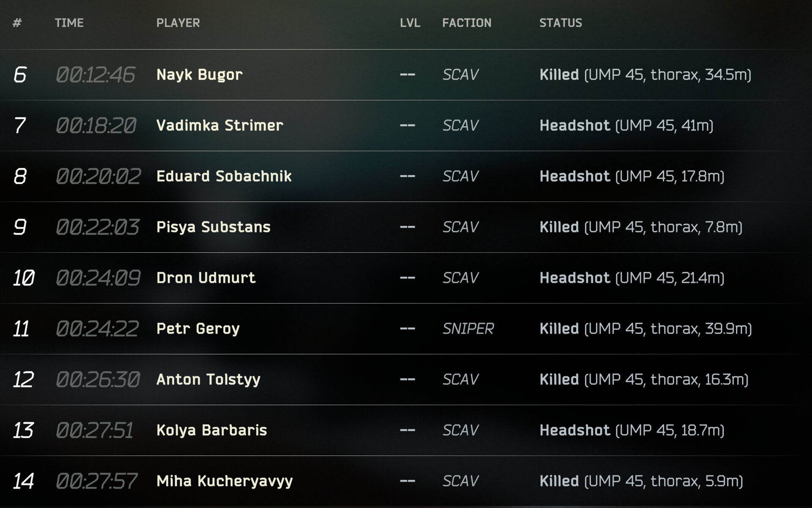
Task: Click the TIME column header
Action: (x=69, y=23)
